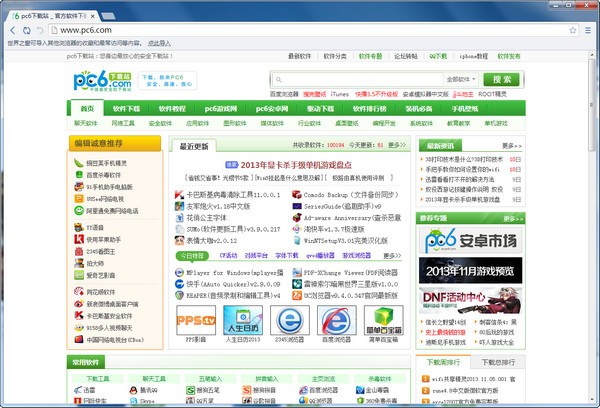This screenshot has height=408, width=600.
Task: Click the 中国网络电视台(CBox) red icon
Action: [79, 339]
